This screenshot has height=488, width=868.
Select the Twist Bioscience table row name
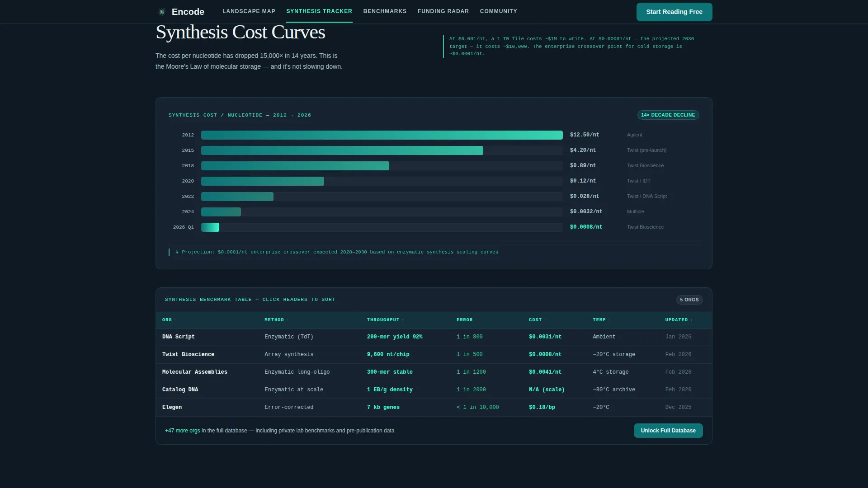(188, 355)
